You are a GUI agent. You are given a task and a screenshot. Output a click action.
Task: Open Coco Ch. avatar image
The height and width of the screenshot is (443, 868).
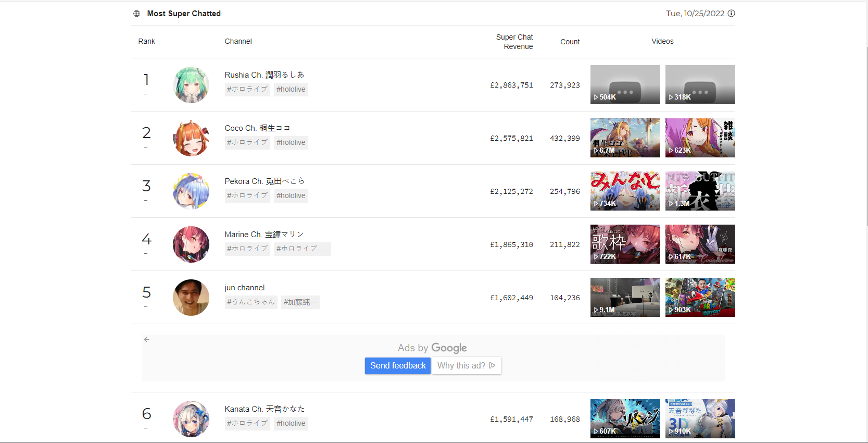191,138
